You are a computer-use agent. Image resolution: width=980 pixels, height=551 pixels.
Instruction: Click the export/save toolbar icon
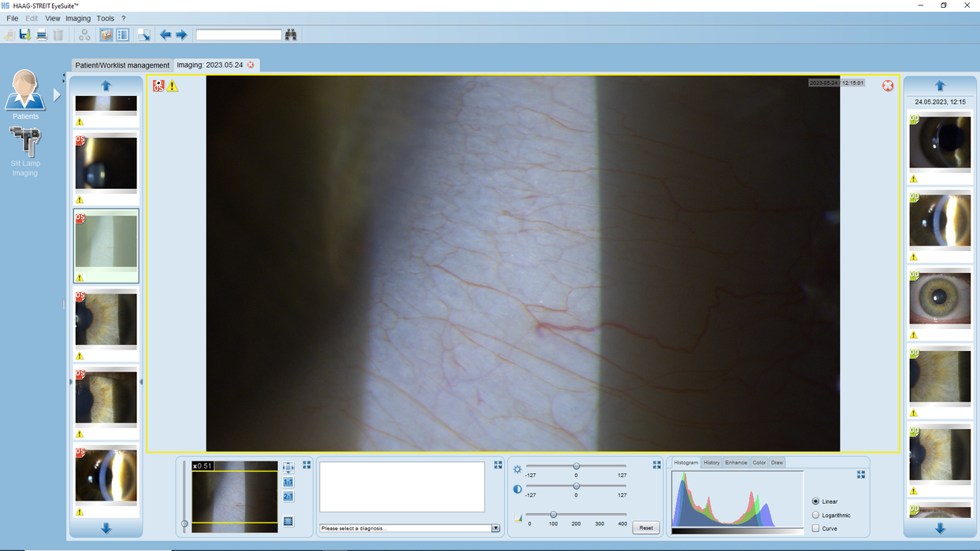point(24,34)
